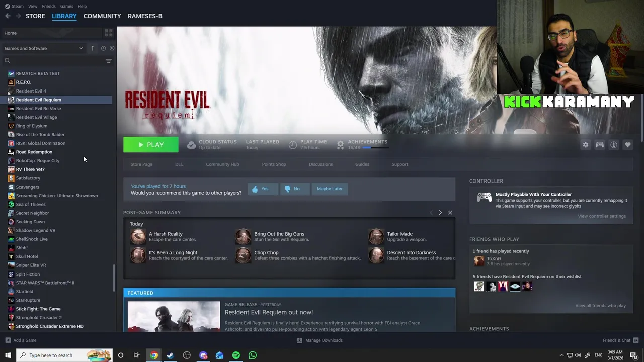Viewport: 644px width, 362px height.
Task: Click the green PLAY button
Action: pos(151,145)
